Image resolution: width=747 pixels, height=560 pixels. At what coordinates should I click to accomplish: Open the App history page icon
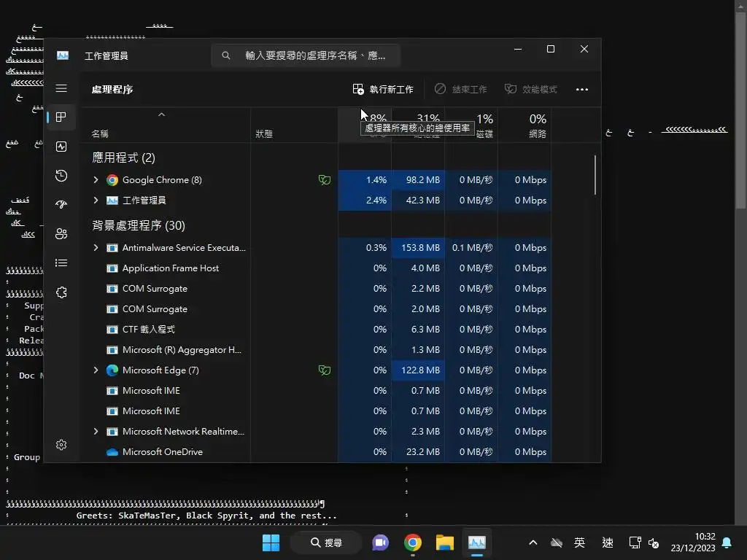click(61, 176)
